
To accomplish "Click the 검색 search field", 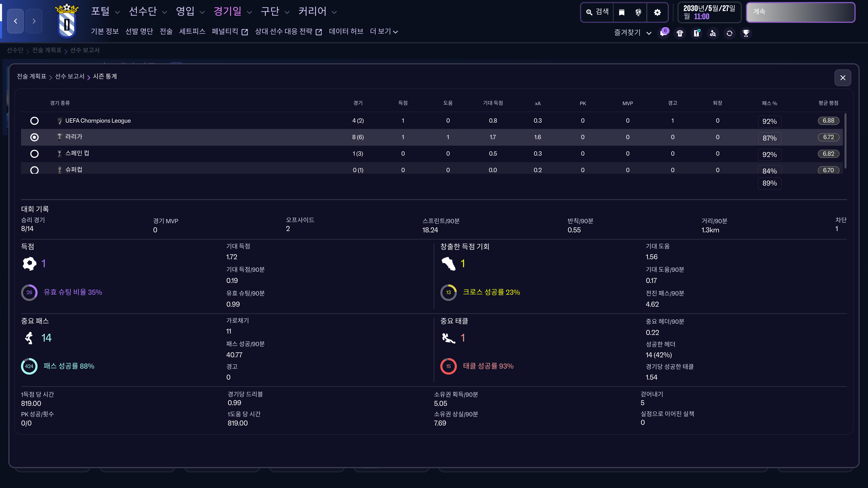I will 597,12.
